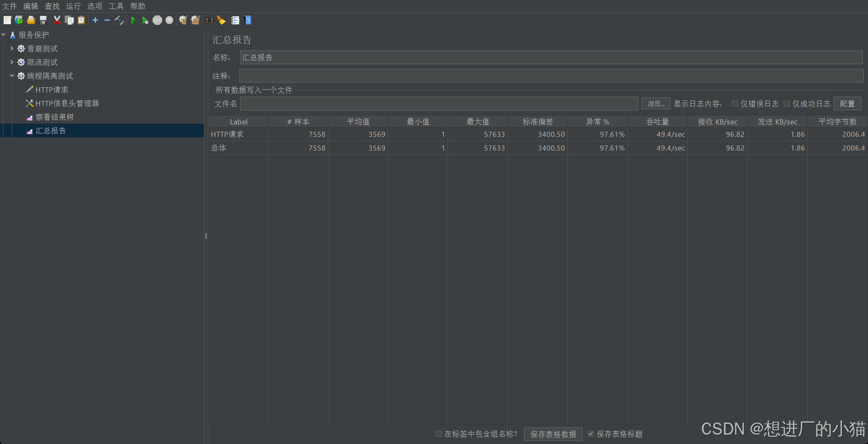Image resolution: width=868 pixels, height=444 pixels.
Task: Click into the 文件名 input field
Action: 439,104
